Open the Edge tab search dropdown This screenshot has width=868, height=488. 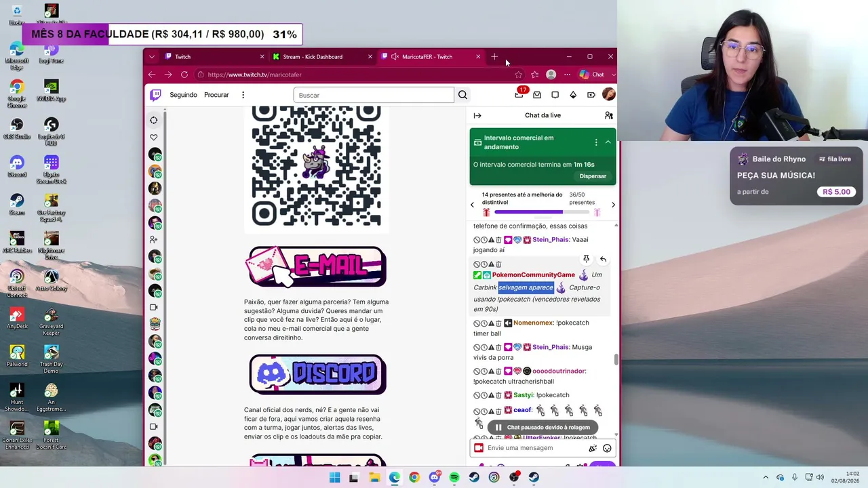152,57
